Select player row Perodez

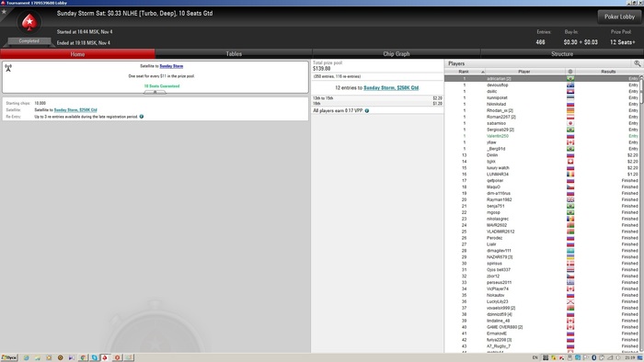(x=542, y=238)
